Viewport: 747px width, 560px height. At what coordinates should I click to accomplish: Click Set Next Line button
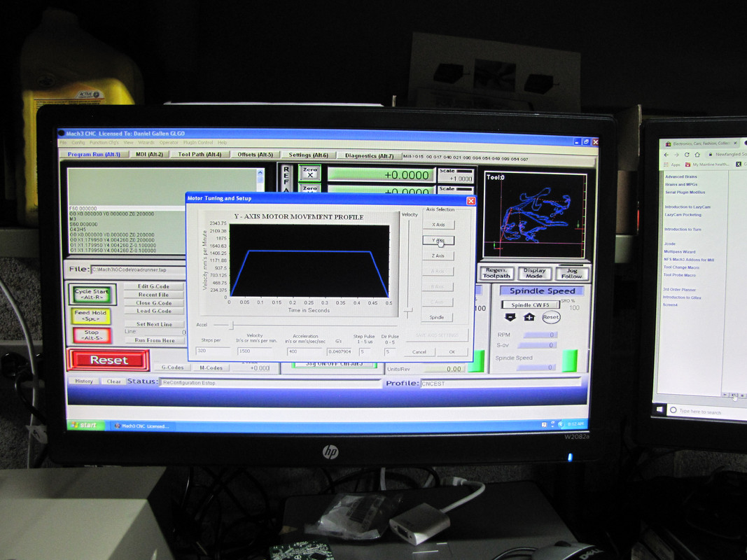pyautogui.click(x=154, y=324)
